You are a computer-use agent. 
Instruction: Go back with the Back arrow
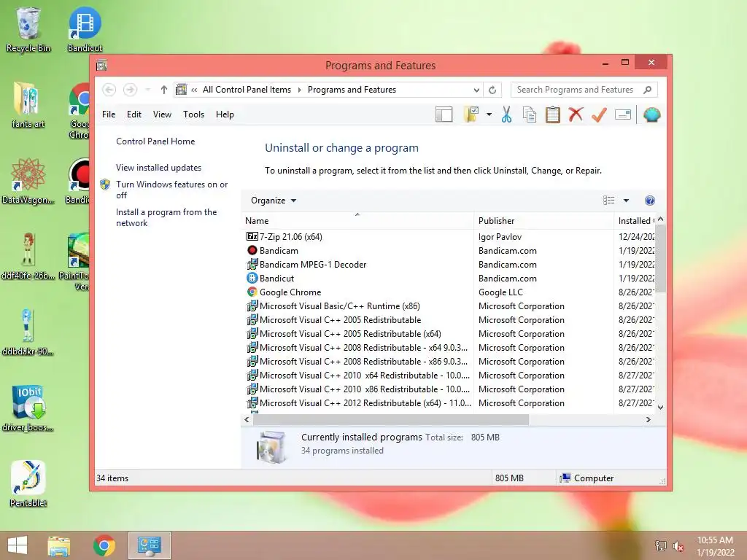coord(109,90)
